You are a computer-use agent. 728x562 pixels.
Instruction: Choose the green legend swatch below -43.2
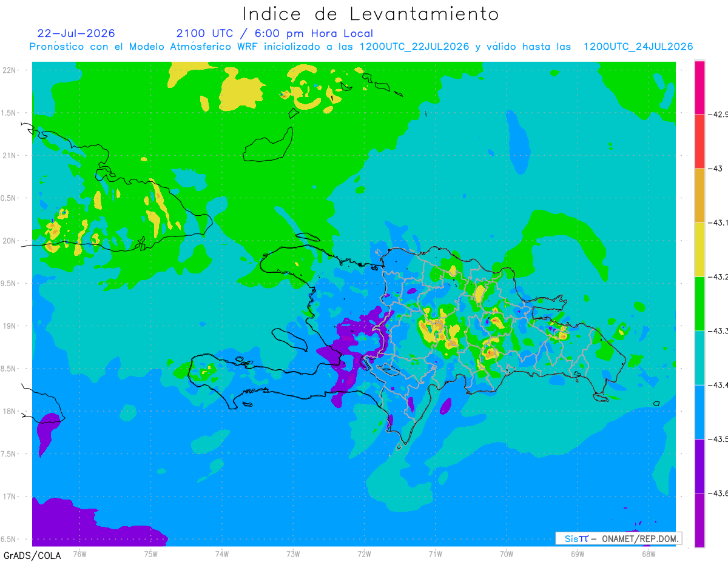[x=699, y=303]
